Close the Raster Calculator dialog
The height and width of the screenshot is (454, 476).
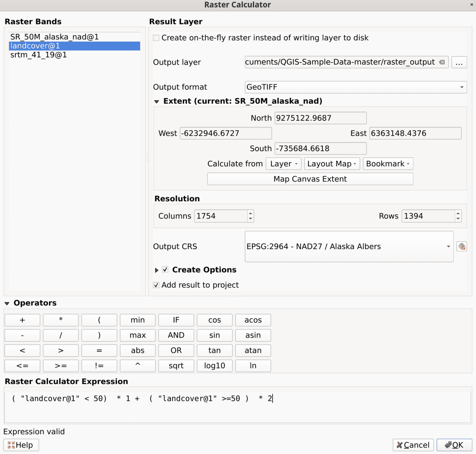[471, 5]
